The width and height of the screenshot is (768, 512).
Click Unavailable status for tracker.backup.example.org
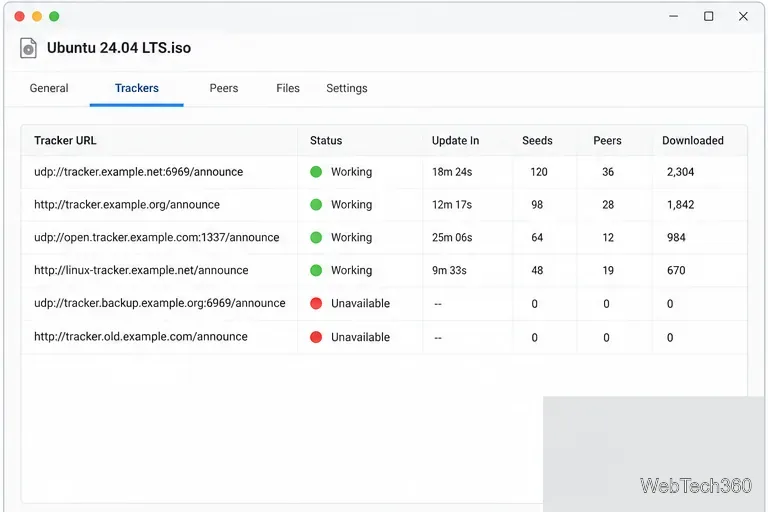click(360, 304)
